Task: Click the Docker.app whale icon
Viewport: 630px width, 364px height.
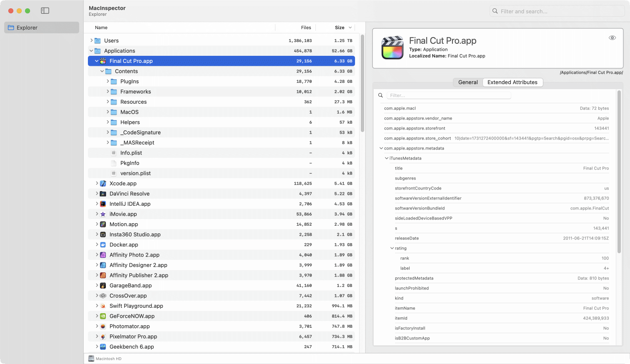Action: 103,244
